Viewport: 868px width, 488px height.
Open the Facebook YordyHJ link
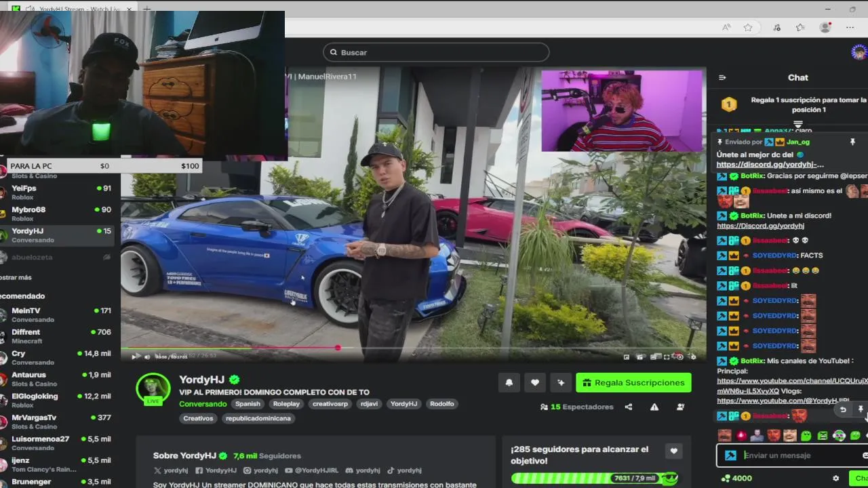pos(216,470)
